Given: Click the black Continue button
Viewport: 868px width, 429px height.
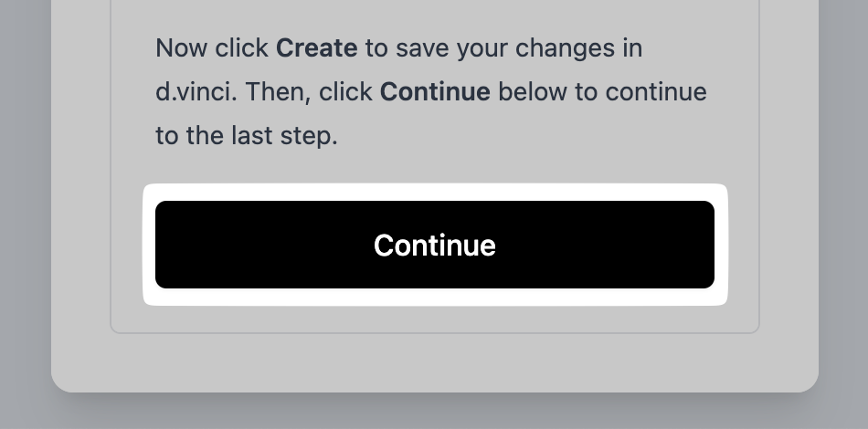Looking at the screenshot, I should (x=435, y=245).
